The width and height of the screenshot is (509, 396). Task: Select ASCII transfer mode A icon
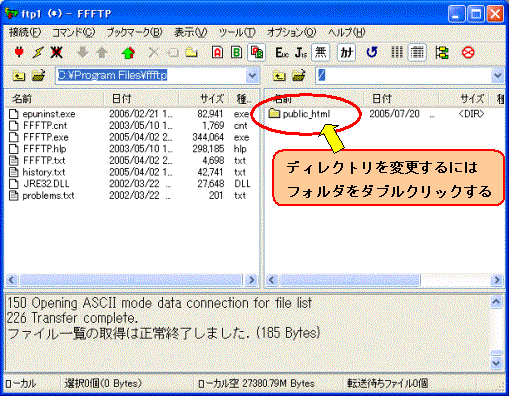tap(217, 52)
